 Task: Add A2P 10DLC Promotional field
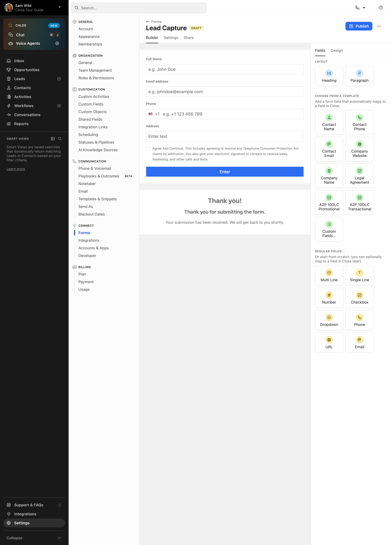(329, 202)
